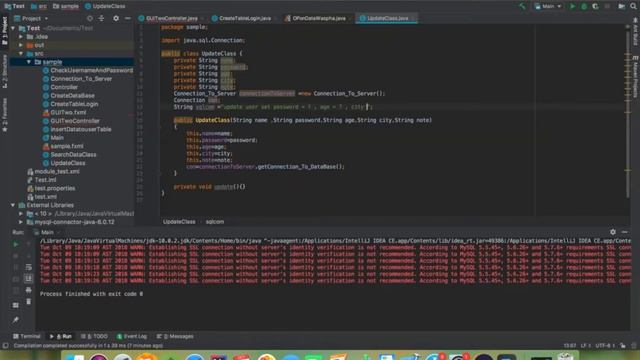Collapse the src folder

click(21, 53)
